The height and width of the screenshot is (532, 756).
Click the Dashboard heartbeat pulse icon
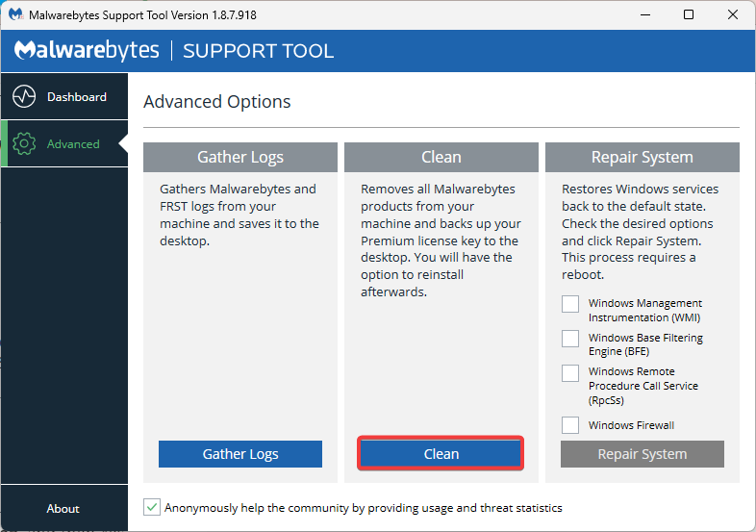click(x=24, y=96)
